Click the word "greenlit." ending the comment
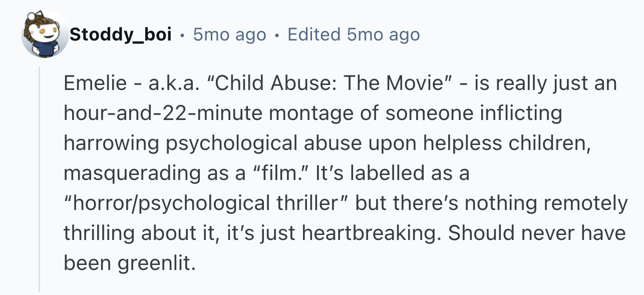This screenshot has height=295, width=644. [x=156, y=263]
